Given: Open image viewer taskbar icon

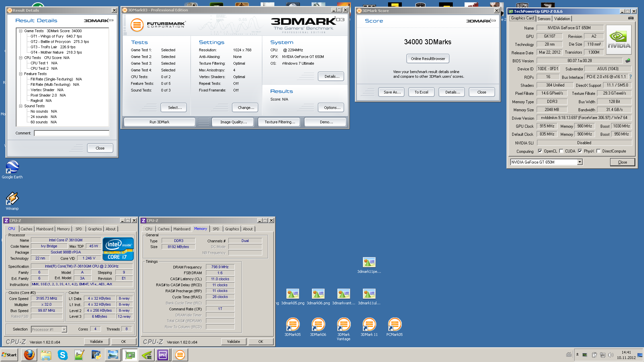Looking at the screenshot, I should click(113, 355).
